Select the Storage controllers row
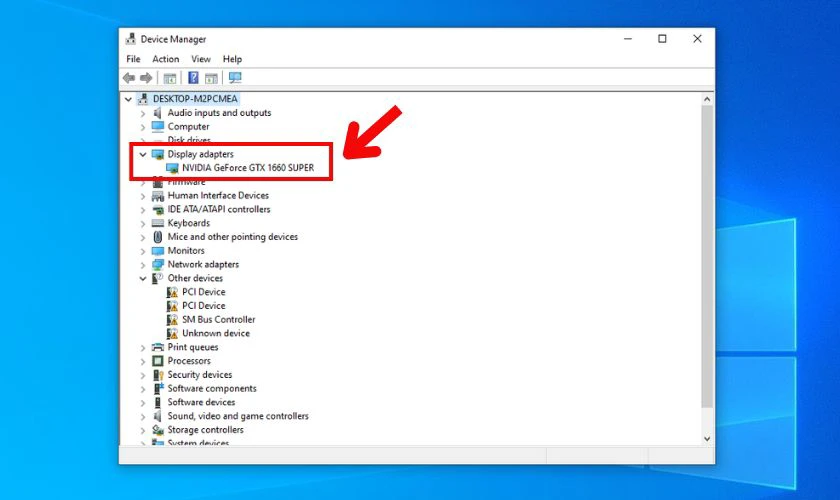 click(x=205, y=430)
